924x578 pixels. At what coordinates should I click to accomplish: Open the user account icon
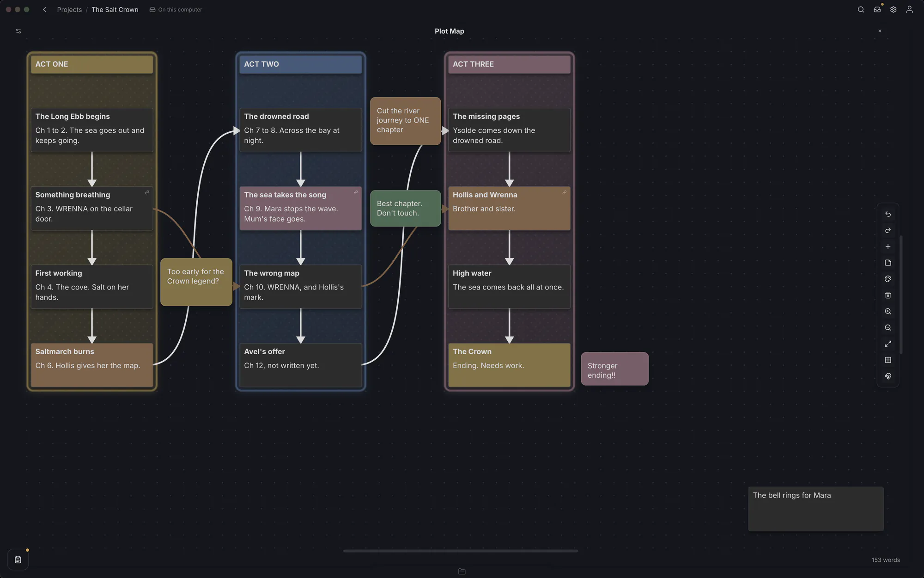pos(909,9)
